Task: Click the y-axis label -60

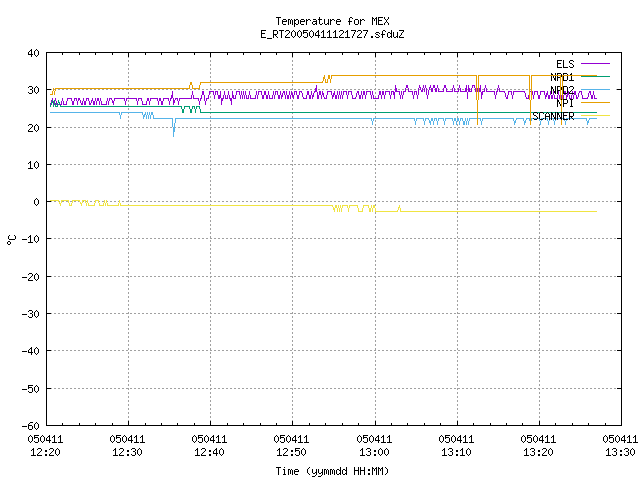Action: coord(31,426)
